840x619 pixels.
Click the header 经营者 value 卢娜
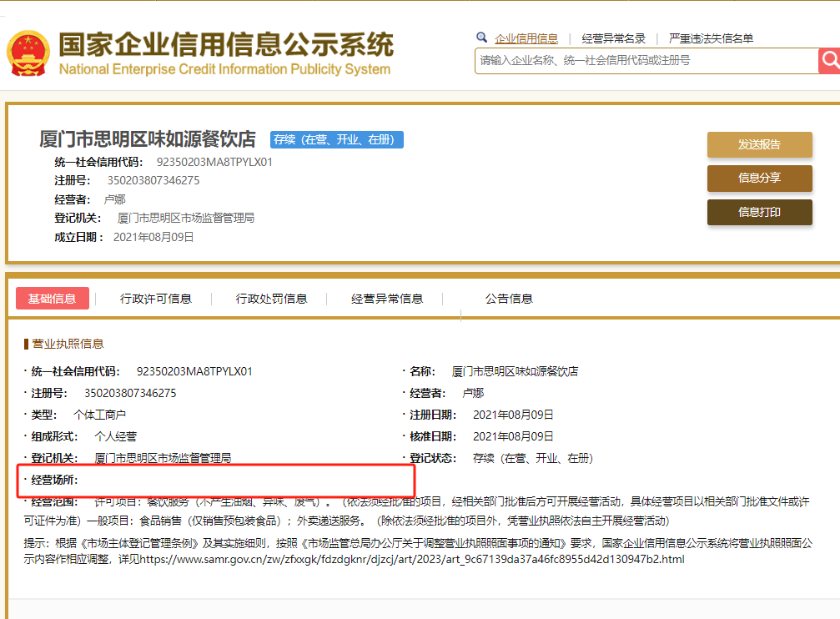(x=114, y=199)
